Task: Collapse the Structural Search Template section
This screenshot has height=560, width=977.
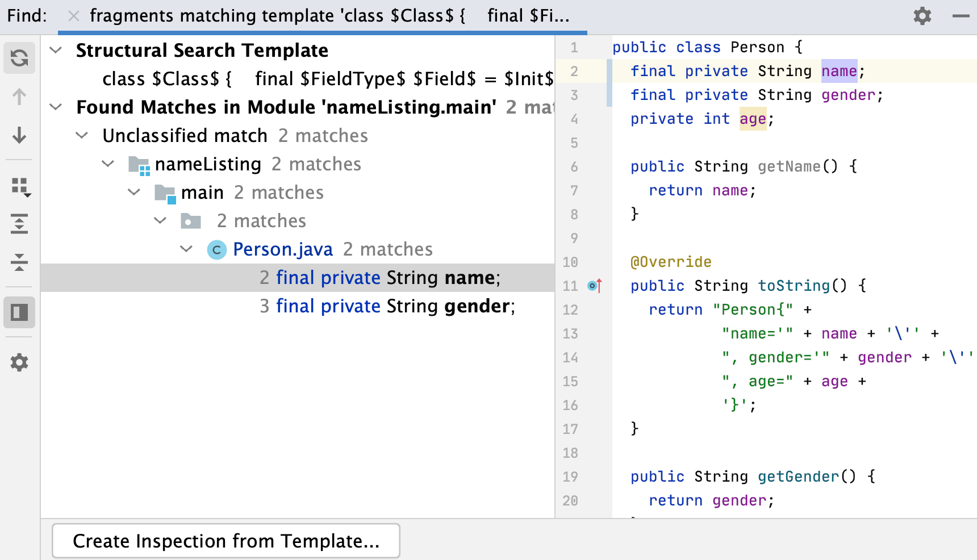Action: [55, 50]
